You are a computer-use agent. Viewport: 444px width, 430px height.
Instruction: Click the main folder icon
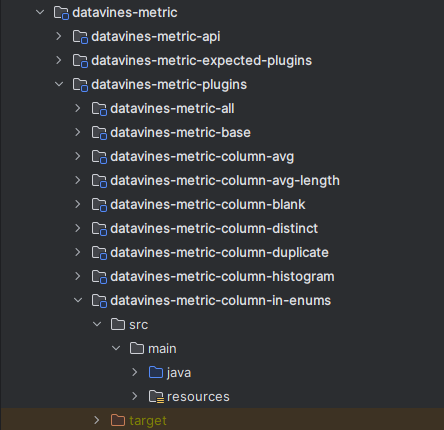[x=137, y=348]
